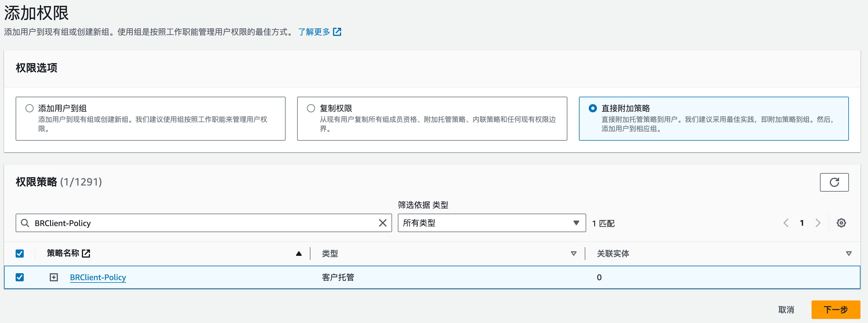Clear the BRClient-Policy search text
Screen dimensions: 868x323
coord(382,223)
